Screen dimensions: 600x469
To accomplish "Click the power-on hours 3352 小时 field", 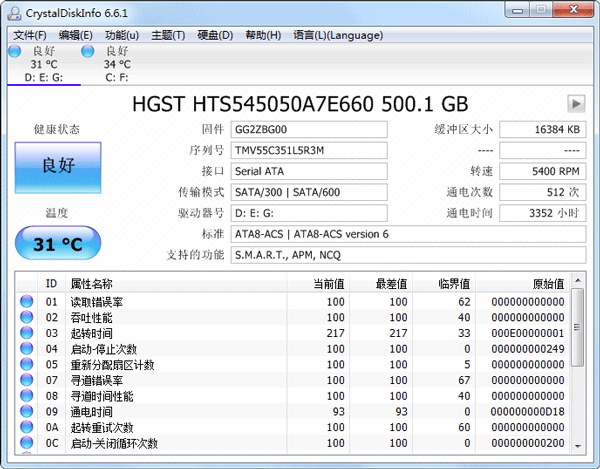I will click(543, 213).
